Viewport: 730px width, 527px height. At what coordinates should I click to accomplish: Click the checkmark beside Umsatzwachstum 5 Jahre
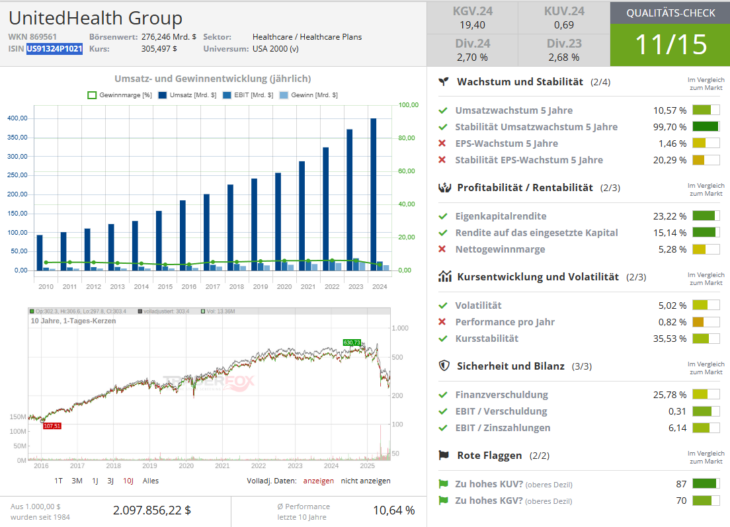click(x=443, y=110)
